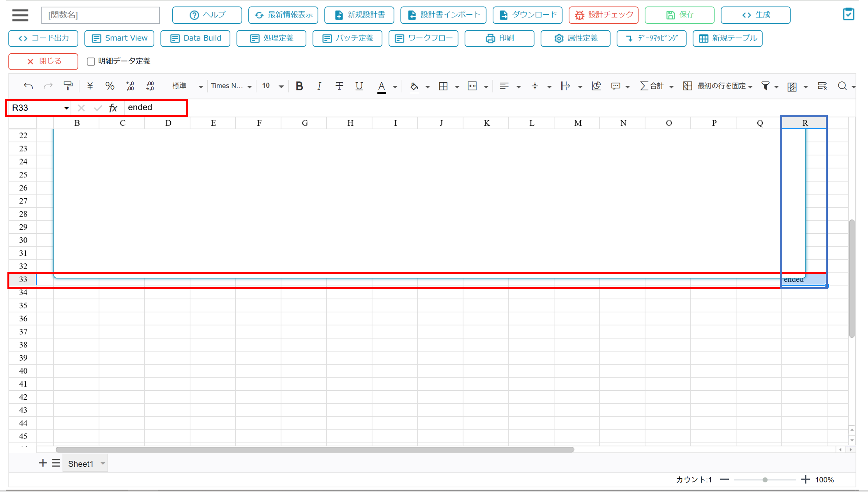The width and height of the screenshot is (868, 492).
Task: Click the zoom slider handle
Action: tap(765, 480)
